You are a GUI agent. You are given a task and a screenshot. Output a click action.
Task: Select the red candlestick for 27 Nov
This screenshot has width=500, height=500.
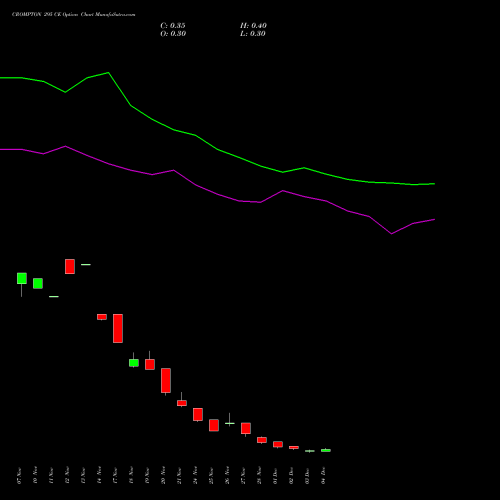pyautogui.click(x=246, y=428)
